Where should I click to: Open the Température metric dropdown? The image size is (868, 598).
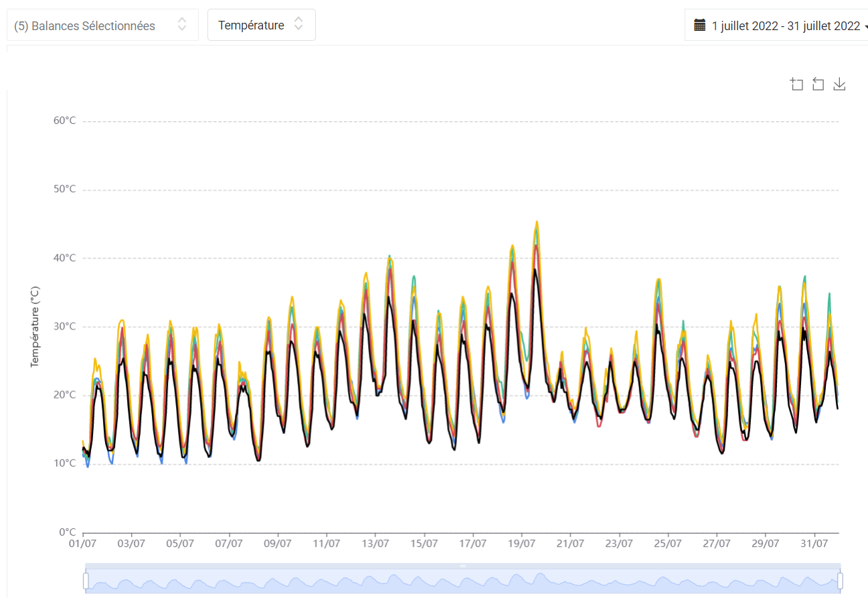tap(262, 25)
